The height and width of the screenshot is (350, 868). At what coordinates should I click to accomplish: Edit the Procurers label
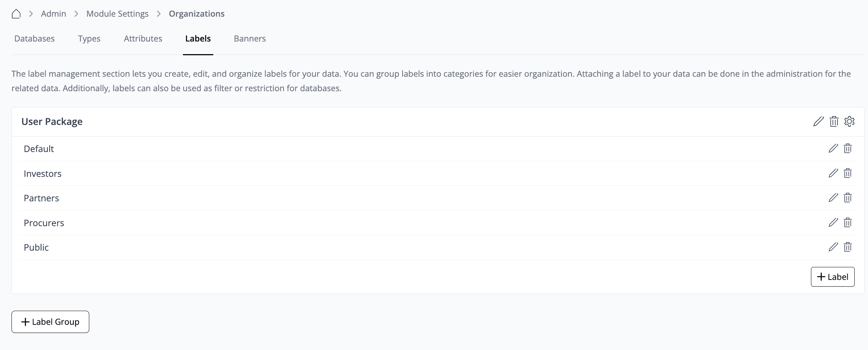tap(833, 222)
